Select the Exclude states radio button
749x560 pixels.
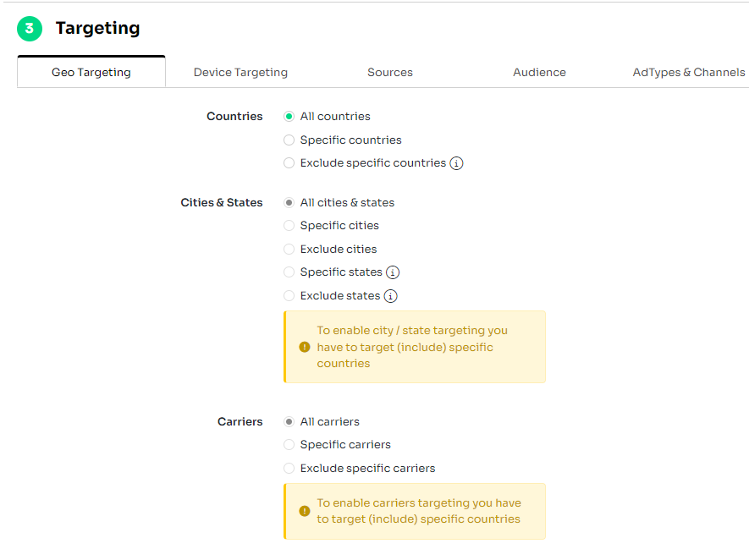[289, 296]
